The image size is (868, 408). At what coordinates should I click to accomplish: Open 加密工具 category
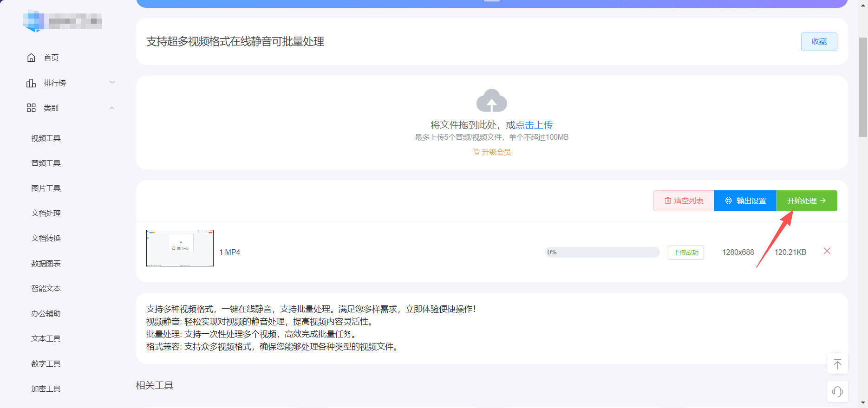(46, 389)
